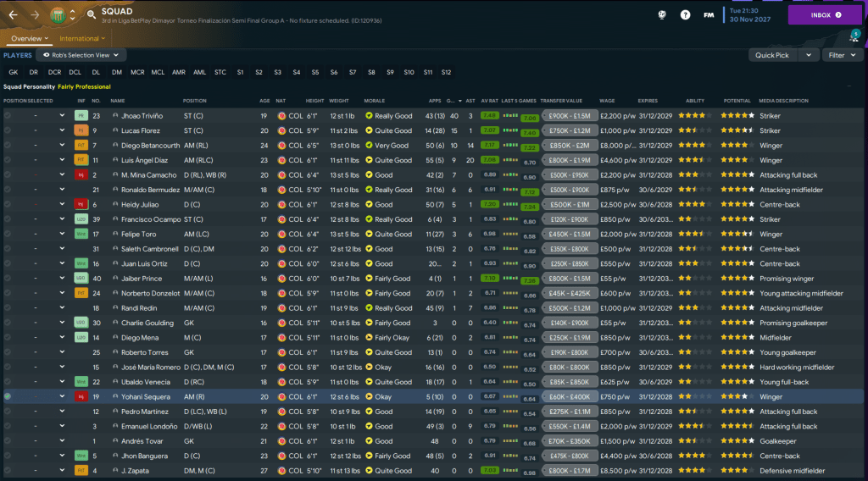Open the search magnifier icon
This screenshot has height=481, width=868.
coord(91,14)
